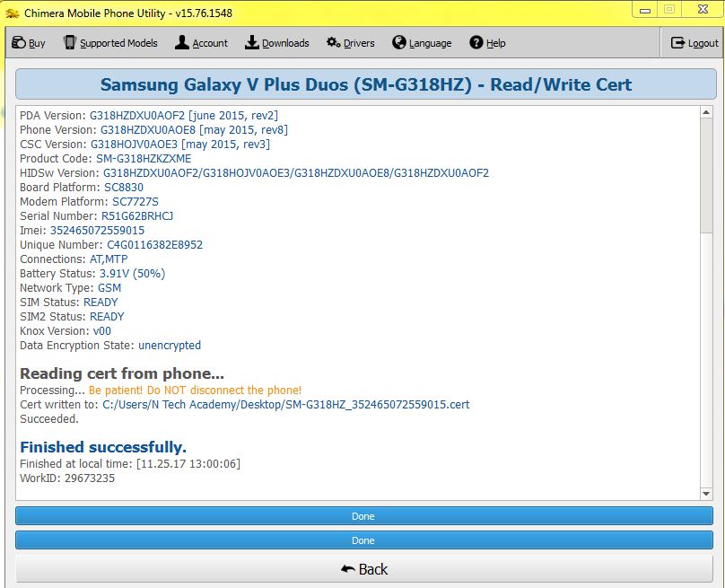Open the Help menu label
This screenshot has width=725, height=588.
[x=495, y=43]
